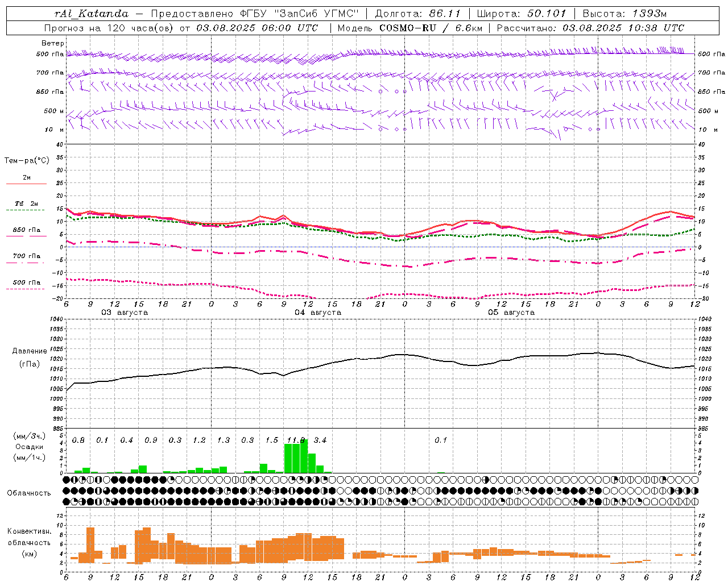Screen dimensions: 728x582
Task: Select the Td 2м dew point legend entry
Action: click(27, 203)
